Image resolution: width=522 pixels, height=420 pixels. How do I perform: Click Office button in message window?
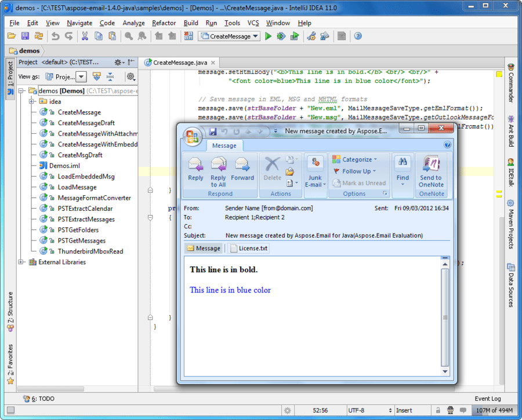coord(193,137)
